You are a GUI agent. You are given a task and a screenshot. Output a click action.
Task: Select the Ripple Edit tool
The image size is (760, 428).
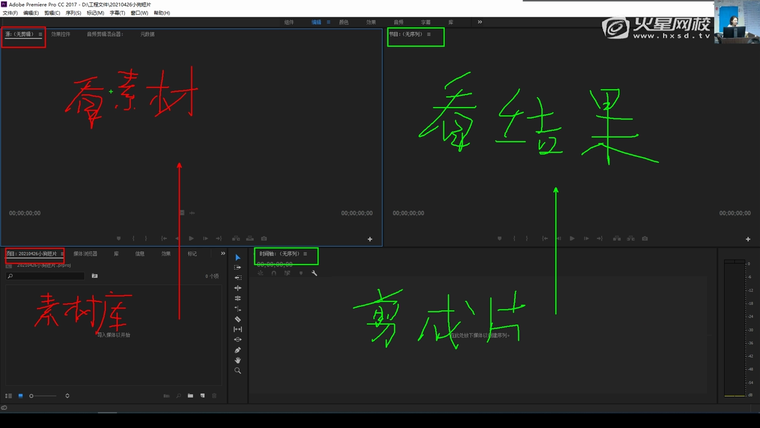point(238,278)
